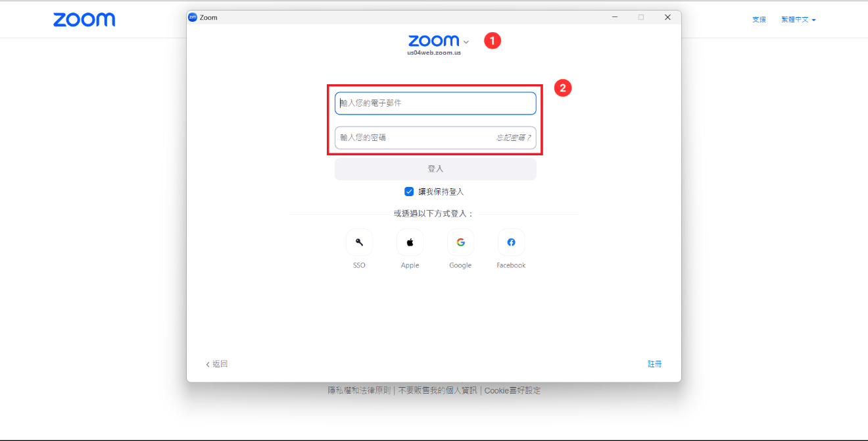Open the 支援 support link
This screenshot has width=868, height=441.
[759, 20]
